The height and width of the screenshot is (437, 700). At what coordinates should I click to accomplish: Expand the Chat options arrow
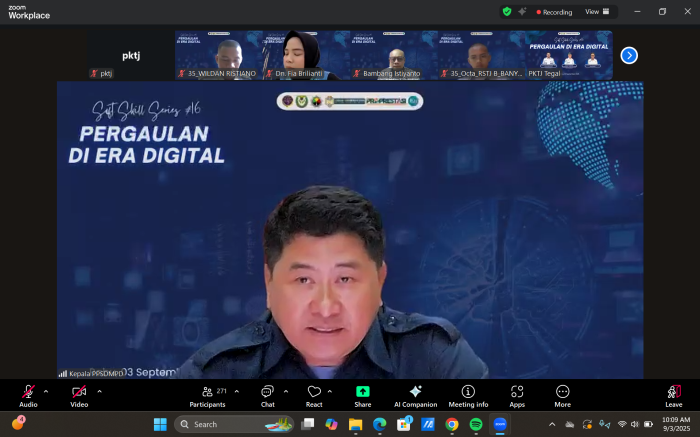(x=286, y=391)
